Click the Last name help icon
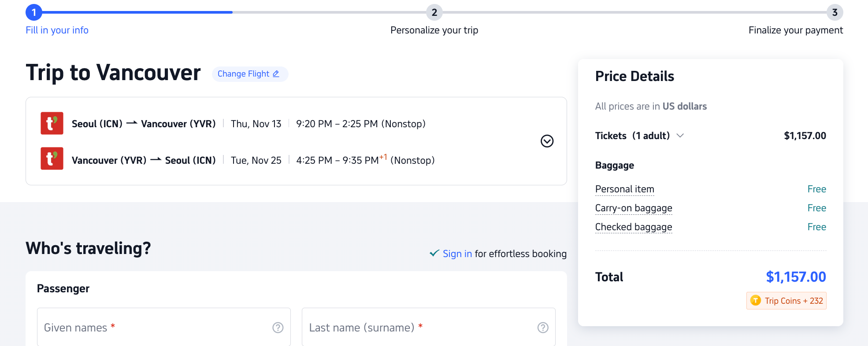This screenshot has width=868, height=346. point(543,328)
